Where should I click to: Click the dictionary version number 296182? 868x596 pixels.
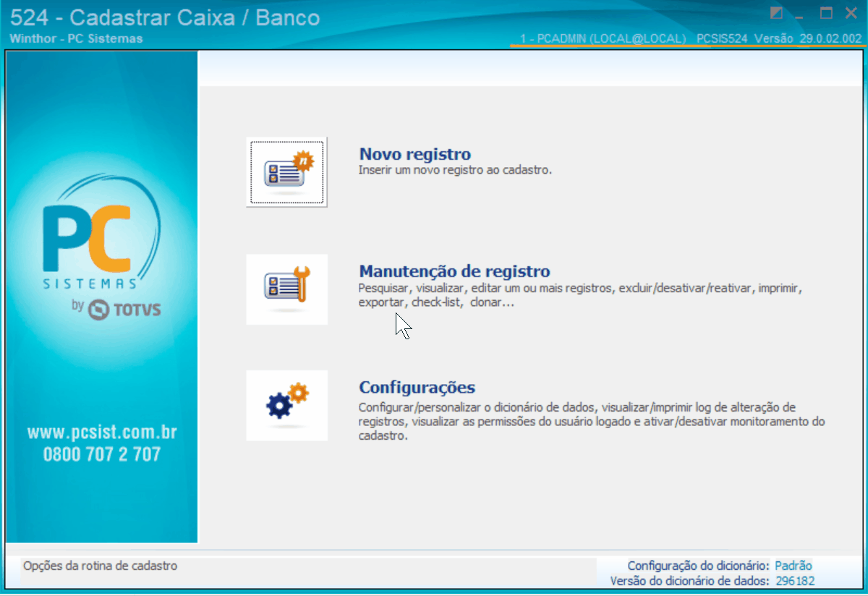(795, 581)
